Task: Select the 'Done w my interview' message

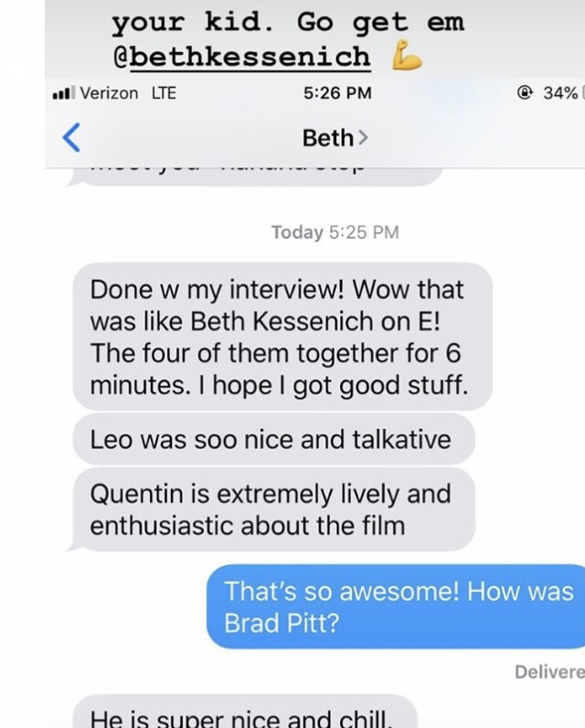Action: [x=282, y=337]
